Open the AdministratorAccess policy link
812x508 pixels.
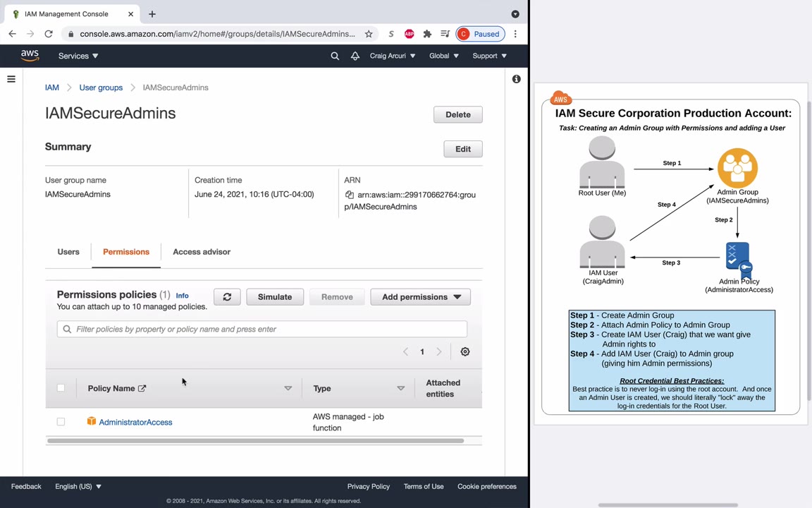[135, 422]
